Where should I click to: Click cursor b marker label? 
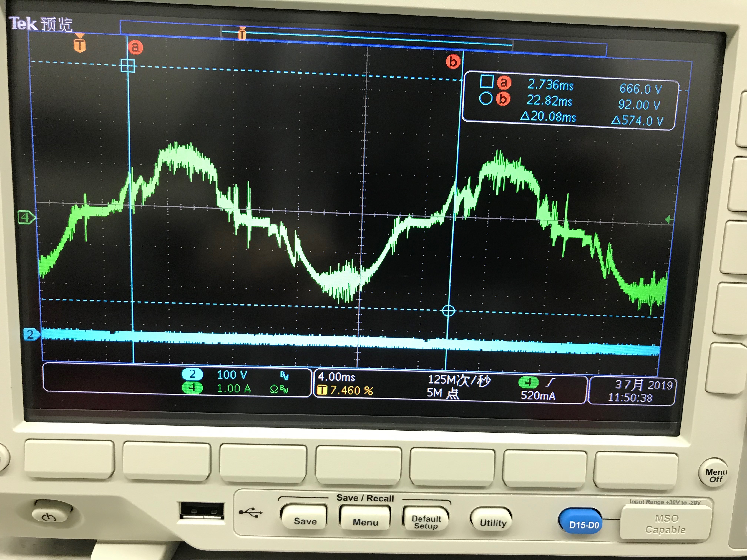(453, 62)
